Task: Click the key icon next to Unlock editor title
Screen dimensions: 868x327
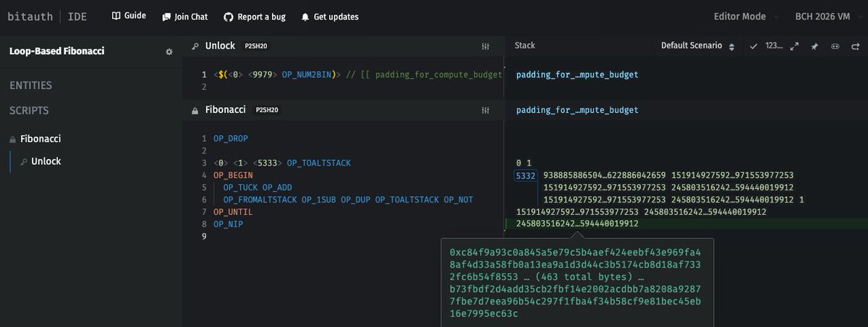Action: click(x=195, y=46)
